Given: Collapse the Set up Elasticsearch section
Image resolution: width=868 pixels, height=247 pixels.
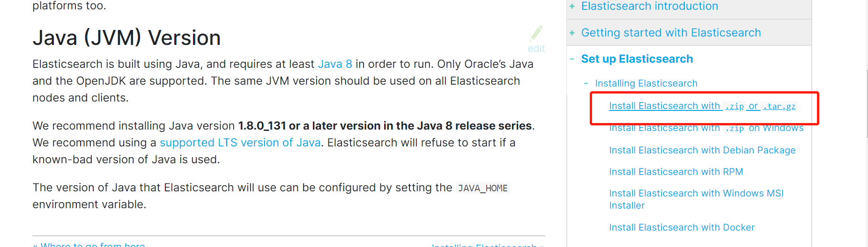Looking at the screenshot, I should coord(572,59).
